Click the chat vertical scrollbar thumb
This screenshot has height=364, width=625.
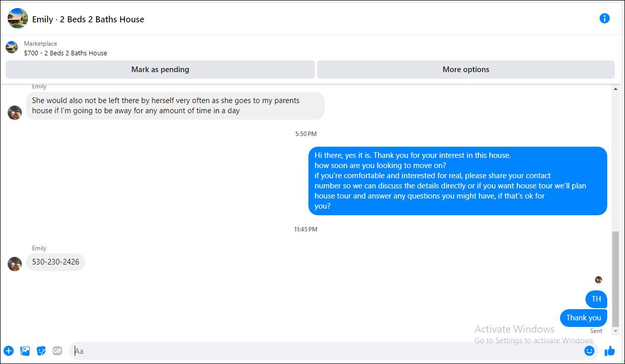coord(616,278)
